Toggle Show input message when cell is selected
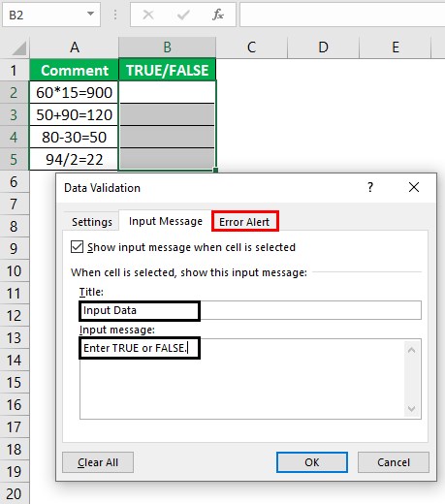 pyautogui.click(x=77, y=247)
